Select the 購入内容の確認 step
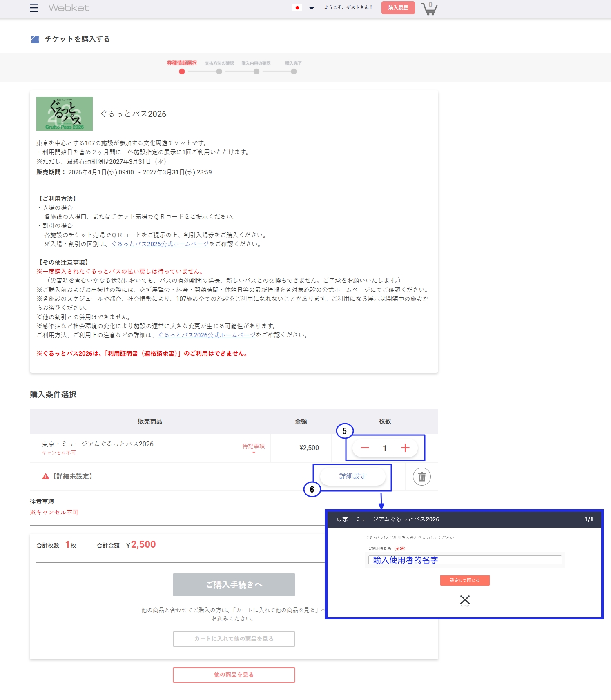Screen dimensions: 611x700 pyautogui.click(x=256, y=67)
